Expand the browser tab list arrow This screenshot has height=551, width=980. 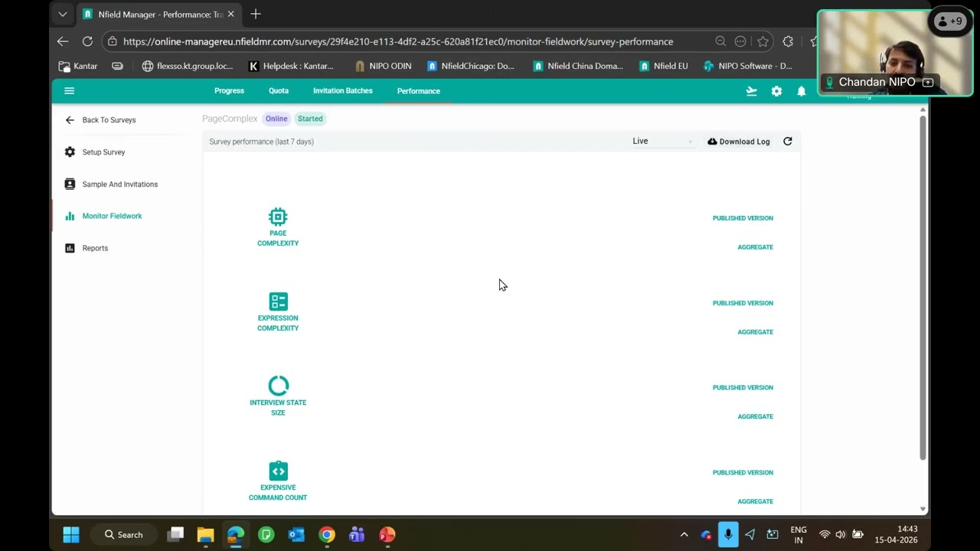63,14
